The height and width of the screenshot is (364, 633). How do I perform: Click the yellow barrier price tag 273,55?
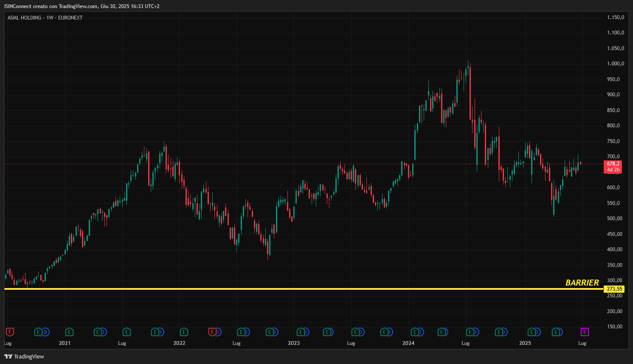pos(614,289)
